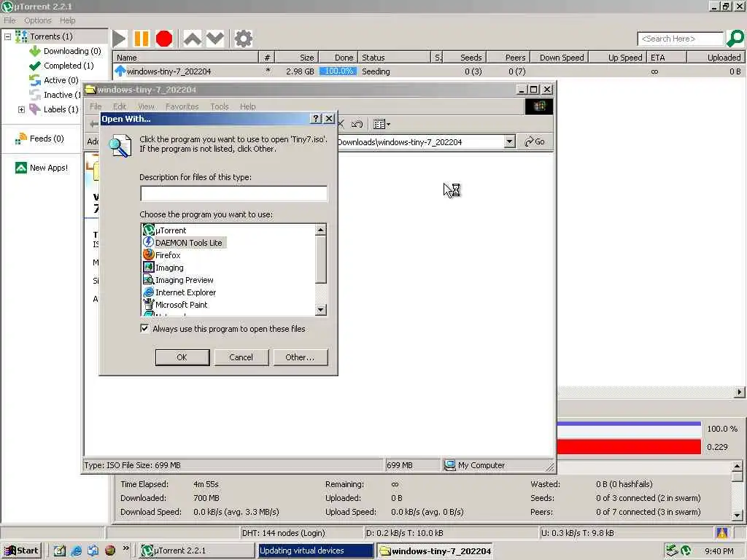
Task: Sort torrents by Seeds column header
Action: point(465,58)
